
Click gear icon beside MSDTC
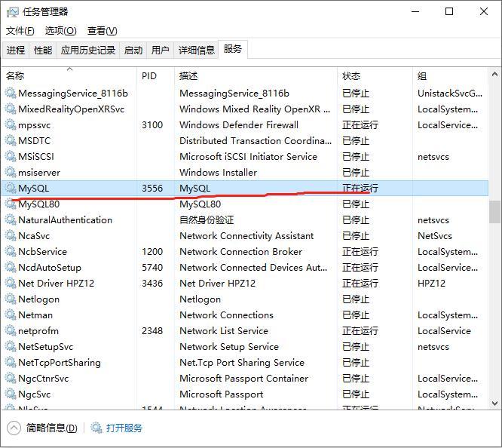click(11, 141)
